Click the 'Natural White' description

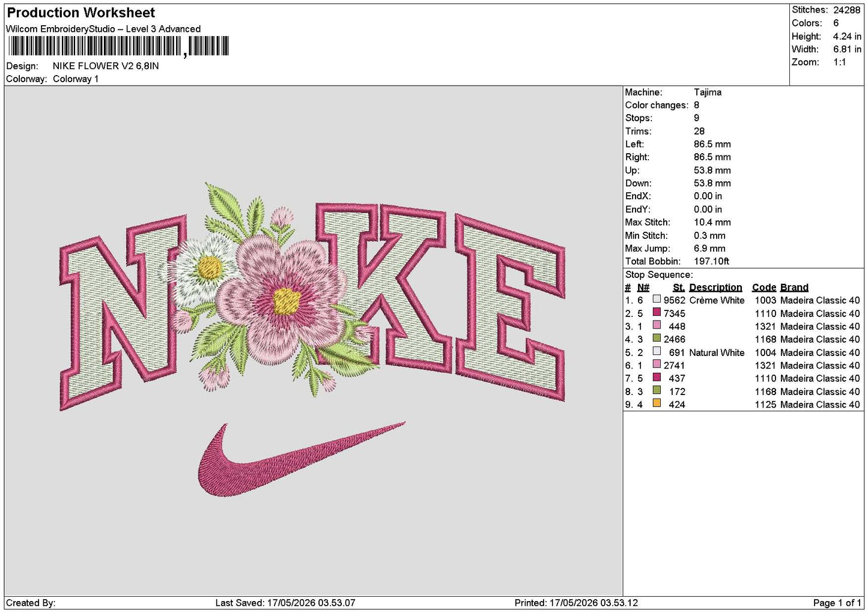click(717, 352)
